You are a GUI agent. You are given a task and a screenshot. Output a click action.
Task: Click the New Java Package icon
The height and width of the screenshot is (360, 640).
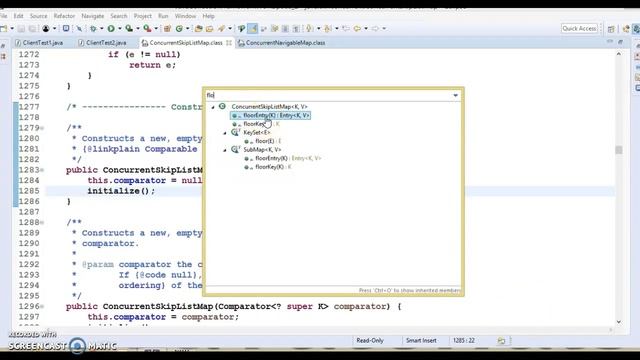(x=167, y=29)
